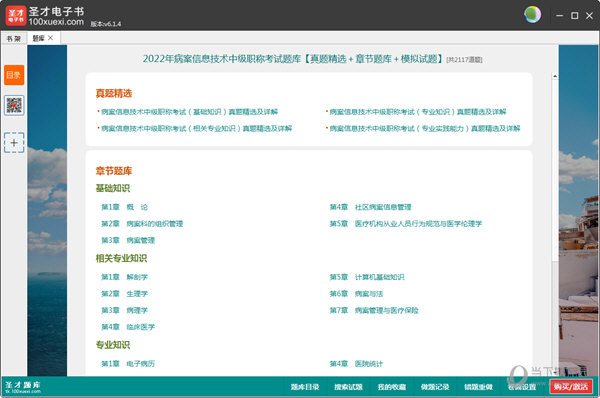Open 第2章 病案科的组织管理
Image resolution: width=600 pixels, height=398 pixels.
142,223
